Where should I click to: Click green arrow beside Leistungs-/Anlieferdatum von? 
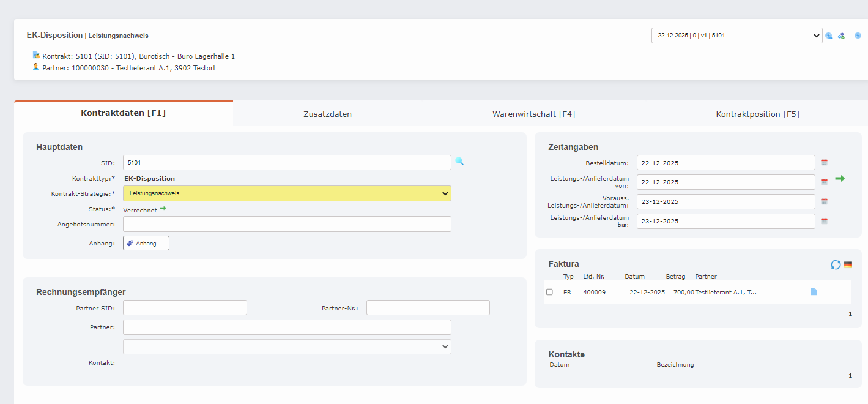pyautogui.click(x=840, y=178)
